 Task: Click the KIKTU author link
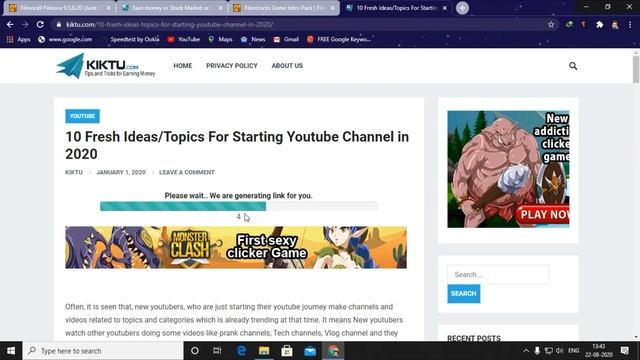(74, 172)
